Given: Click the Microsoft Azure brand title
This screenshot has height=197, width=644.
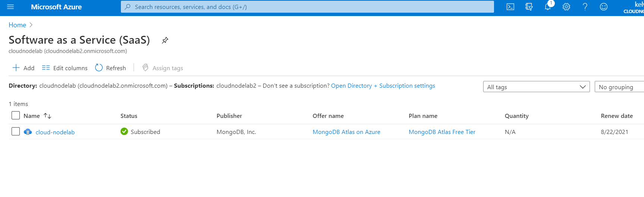Looking at the screenshot, I should 56,7.
